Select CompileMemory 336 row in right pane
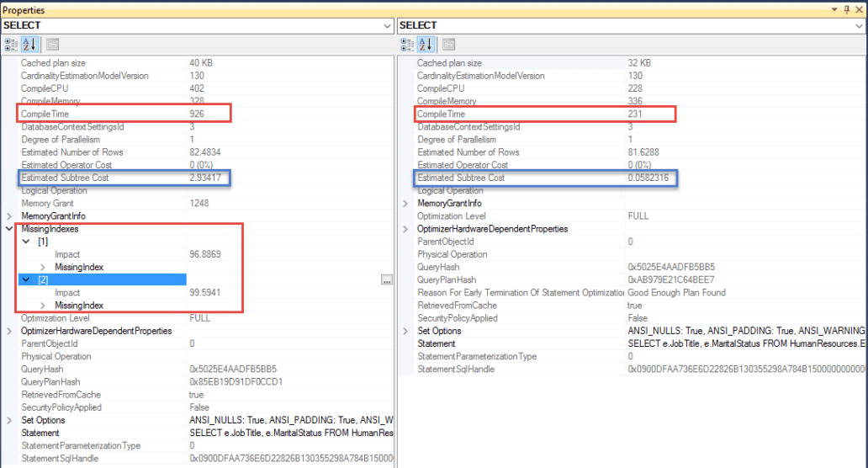Image resolution: width=868 pixels, height=468 pixels. tap(640, 101)
